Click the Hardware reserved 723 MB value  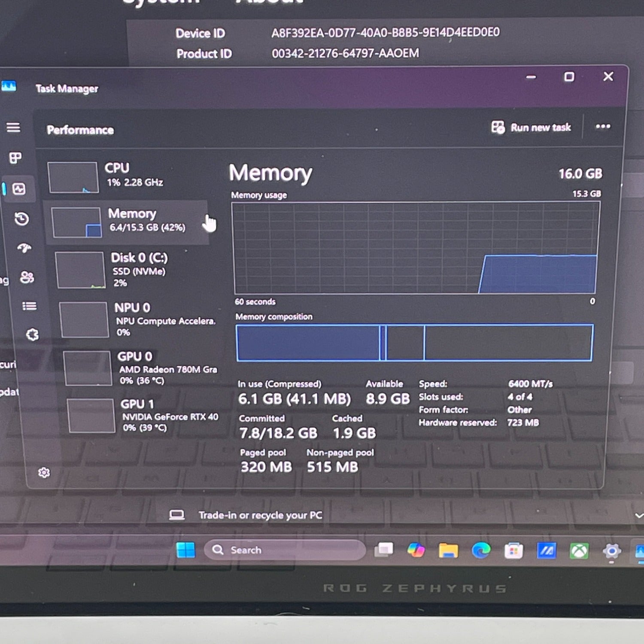pos(523,422)
